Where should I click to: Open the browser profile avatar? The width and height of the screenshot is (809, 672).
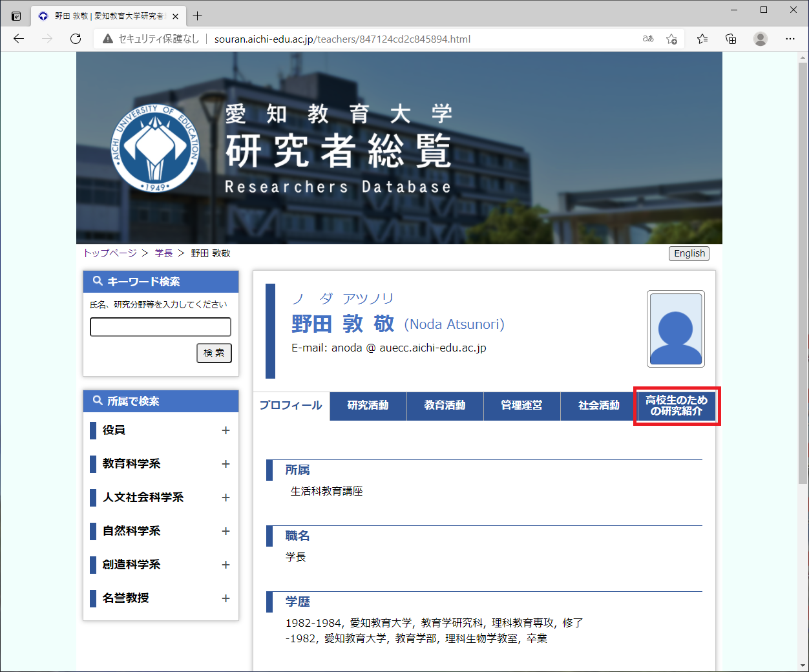(x=761, y=39)
